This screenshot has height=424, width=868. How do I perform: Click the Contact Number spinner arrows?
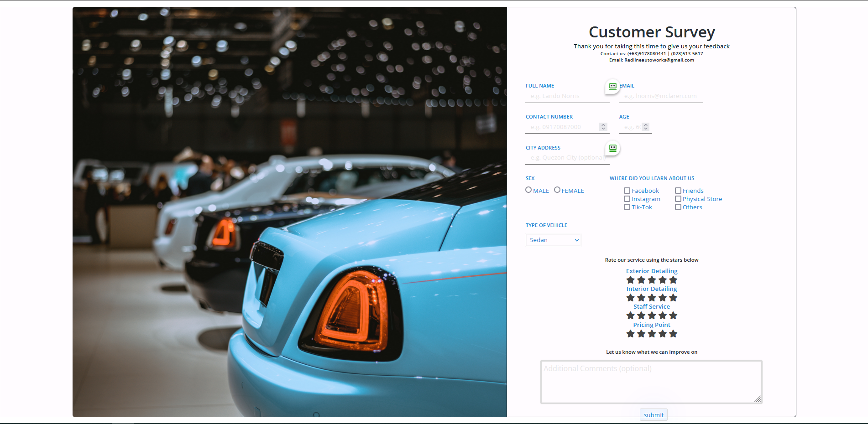pos(603,127)
